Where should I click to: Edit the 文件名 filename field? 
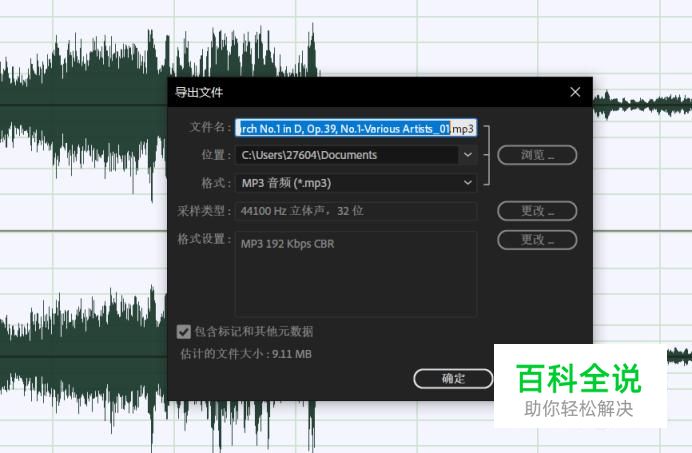[356, 128]
